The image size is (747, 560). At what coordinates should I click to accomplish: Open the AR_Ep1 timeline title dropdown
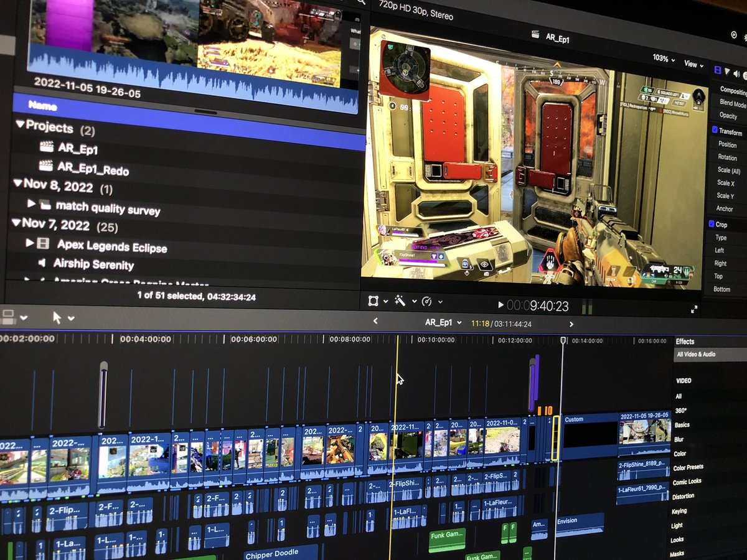pyautogui.click(x=443, y=322)
